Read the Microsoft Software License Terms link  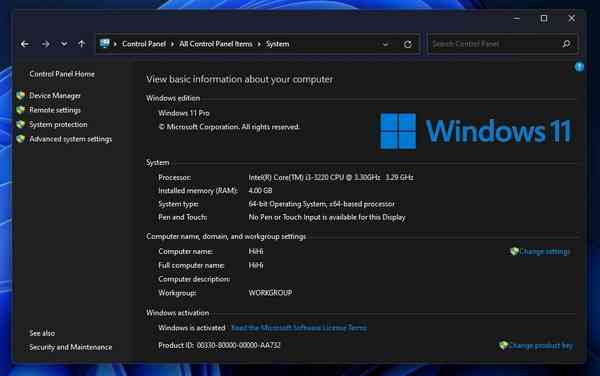(x=299, y=328)
